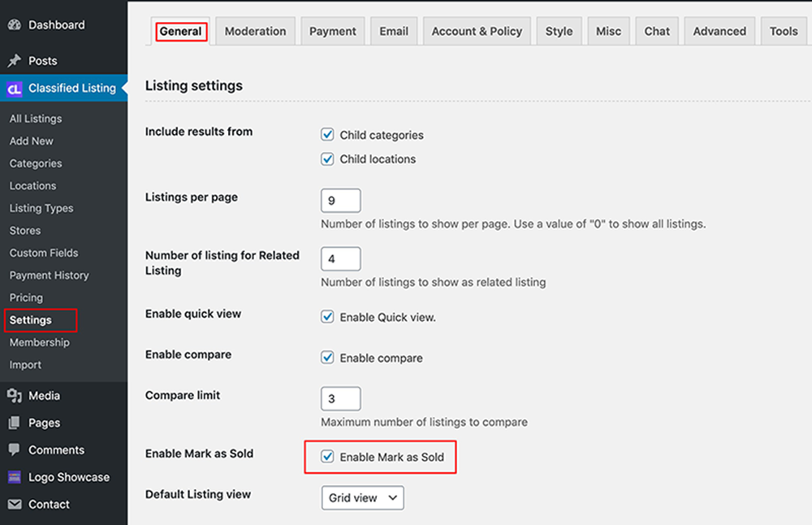Uncheck the Child locations checkbox
This screenshot has height=525, width=812.
[x=327, y=159]
